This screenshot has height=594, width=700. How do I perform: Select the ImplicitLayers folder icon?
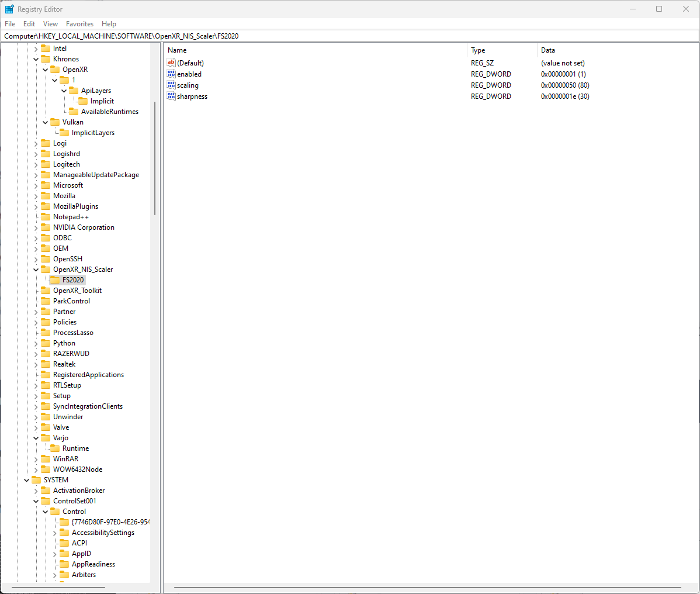[64, 133]
